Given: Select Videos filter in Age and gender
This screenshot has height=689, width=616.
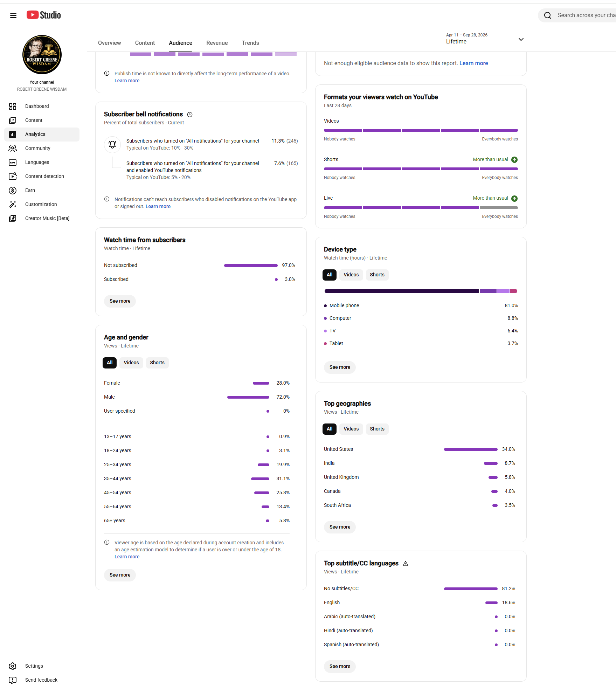Looking at the screenshot, I should coord(131,363).
